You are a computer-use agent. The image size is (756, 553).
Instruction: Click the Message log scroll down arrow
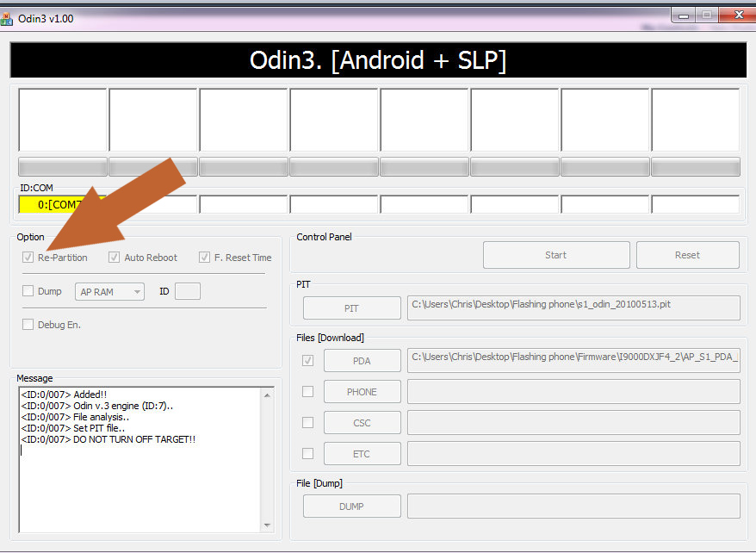point(267,525)
